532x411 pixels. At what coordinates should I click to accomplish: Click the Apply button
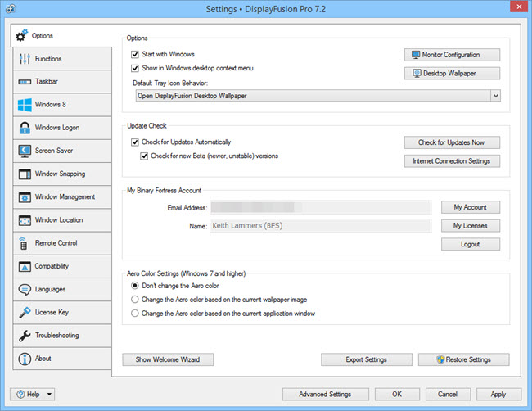[x=498, y=395]
